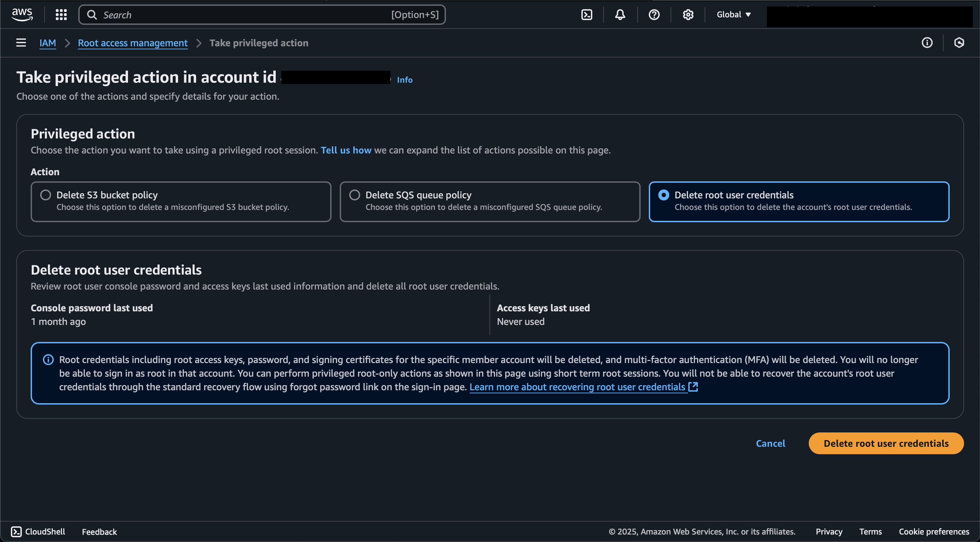Select the Delete S3 bucket policy radio button
The width and height of the screenshot is (980, 542).
pyautogui.click(x=45, y=195)
